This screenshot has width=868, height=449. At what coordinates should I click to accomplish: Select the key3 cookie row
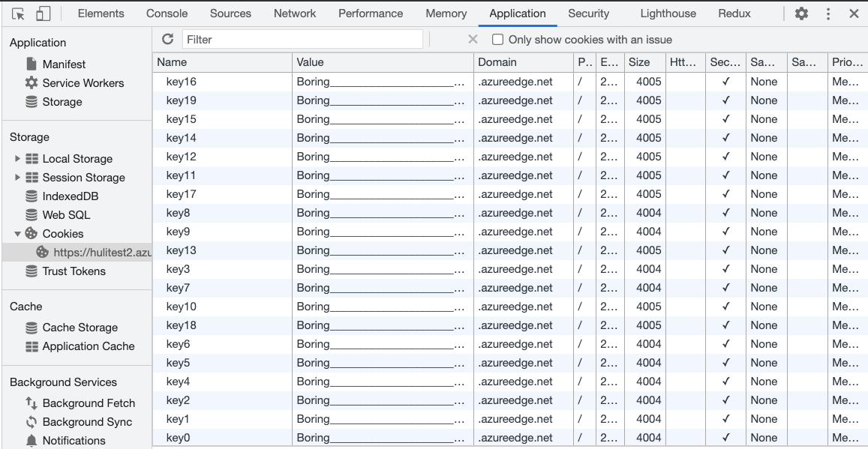(510, 269)
